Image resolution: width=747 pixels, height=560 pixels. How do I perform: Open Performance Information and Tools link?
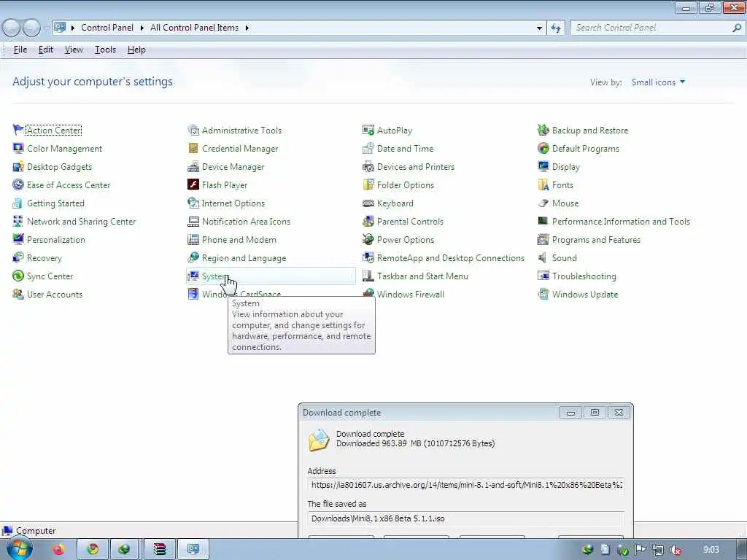coord(621,222)
